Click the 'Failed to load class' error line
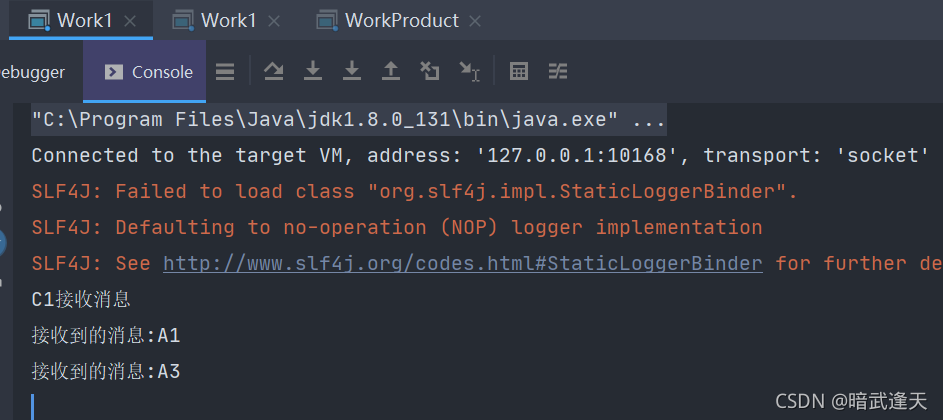The image size is (943, 420). tap(414, 192)
